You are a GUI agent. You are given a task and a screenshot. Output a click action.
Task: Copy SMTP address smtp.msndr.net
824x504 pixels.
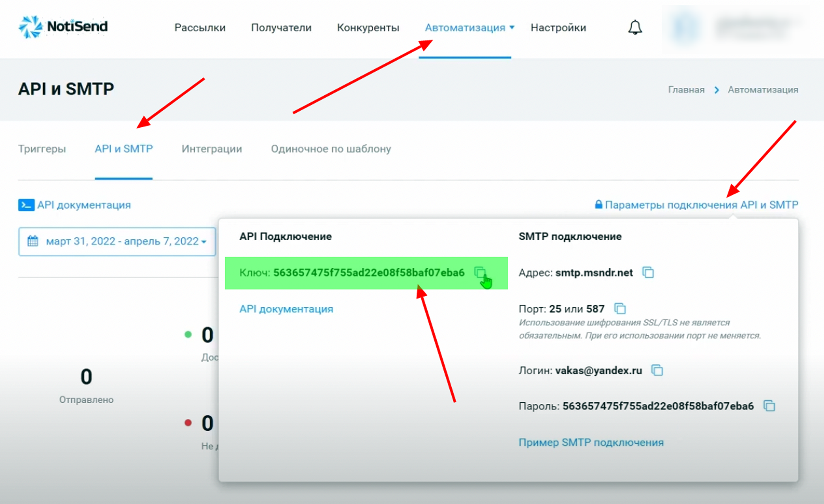[648, 272]
